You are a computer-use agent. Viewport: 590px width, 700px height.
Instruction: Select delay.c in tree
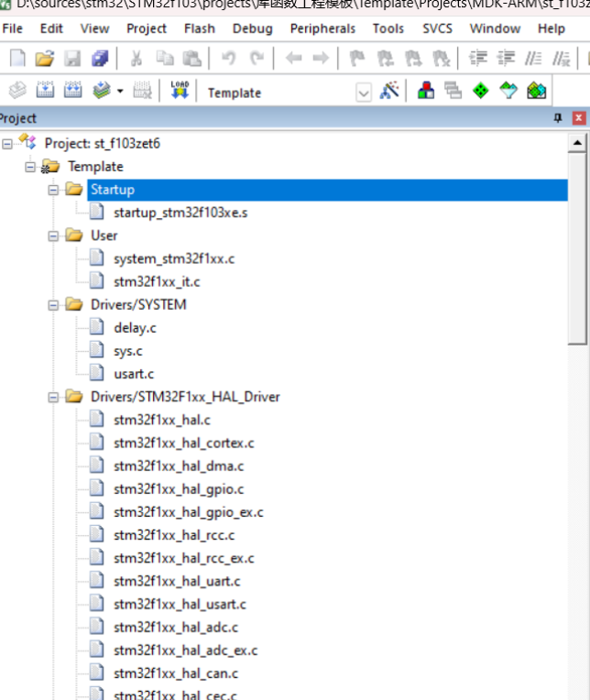[x=135, y=328]
